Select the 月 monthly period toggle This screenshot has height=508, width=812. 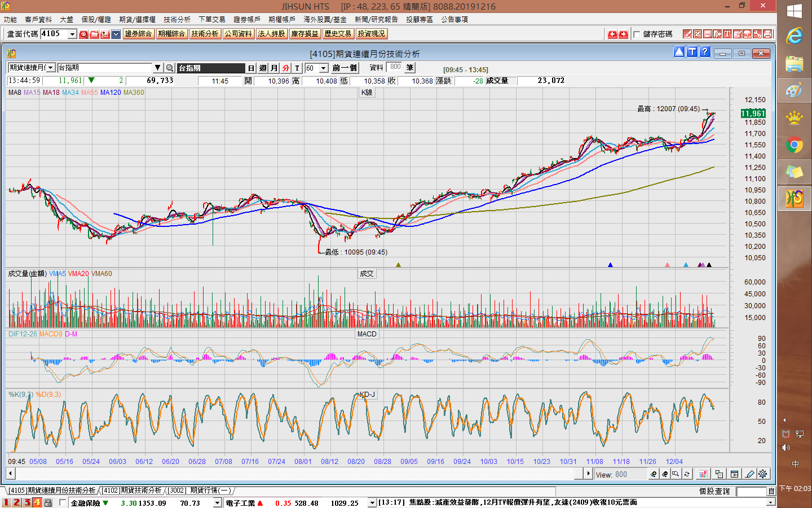(x=274, y=68)
